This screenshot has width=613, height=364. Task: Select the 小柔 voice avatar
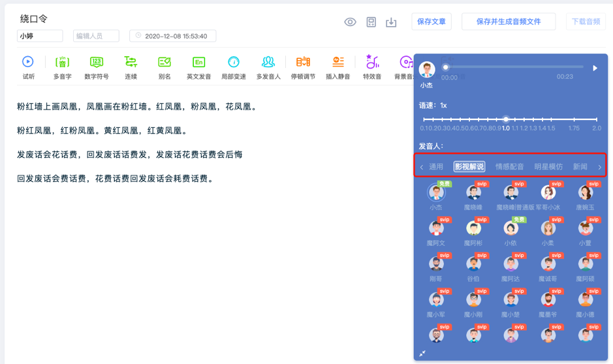(x=548, y=228)
